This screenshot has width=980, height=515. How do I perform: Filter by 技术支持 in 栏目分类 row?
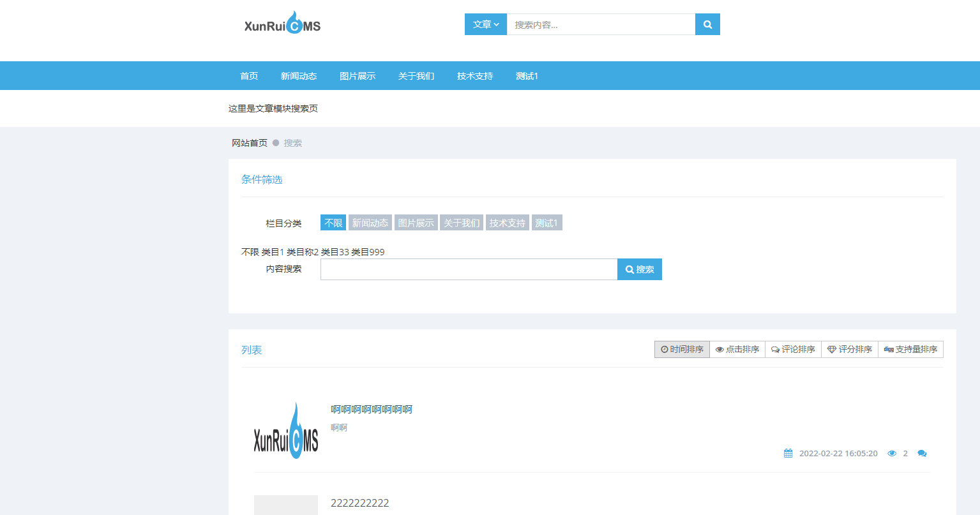[x=508, y=223]
